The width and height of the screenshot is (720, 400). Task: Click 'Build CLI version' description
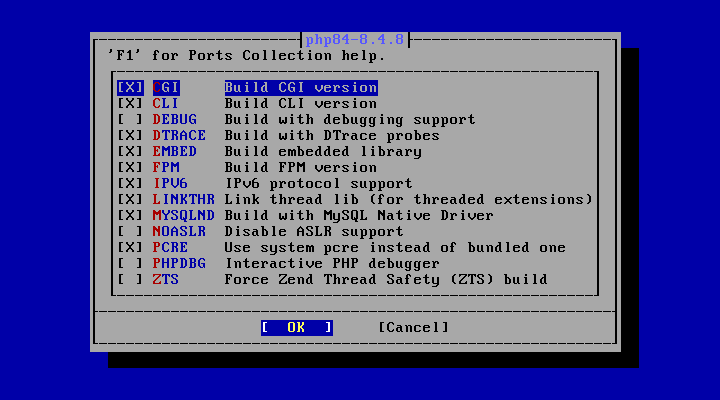point(301,103)
